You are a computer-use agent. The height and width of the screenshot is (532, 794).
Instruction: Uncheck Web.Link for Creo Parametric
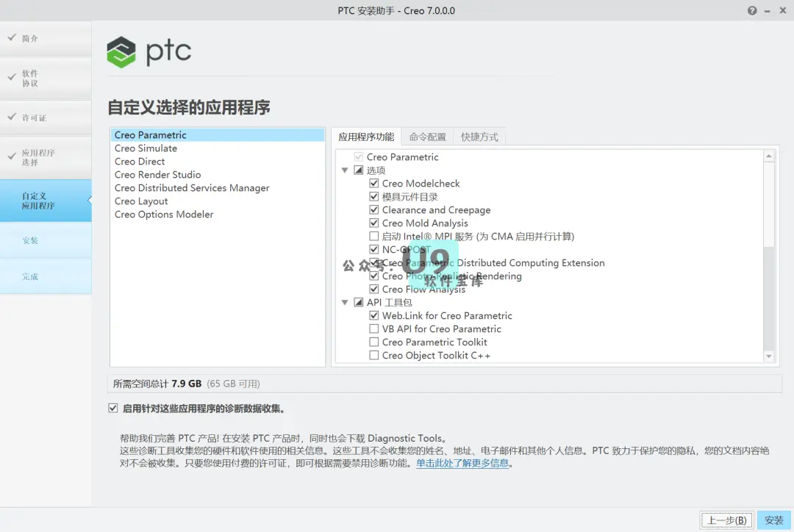click(373, 315)
